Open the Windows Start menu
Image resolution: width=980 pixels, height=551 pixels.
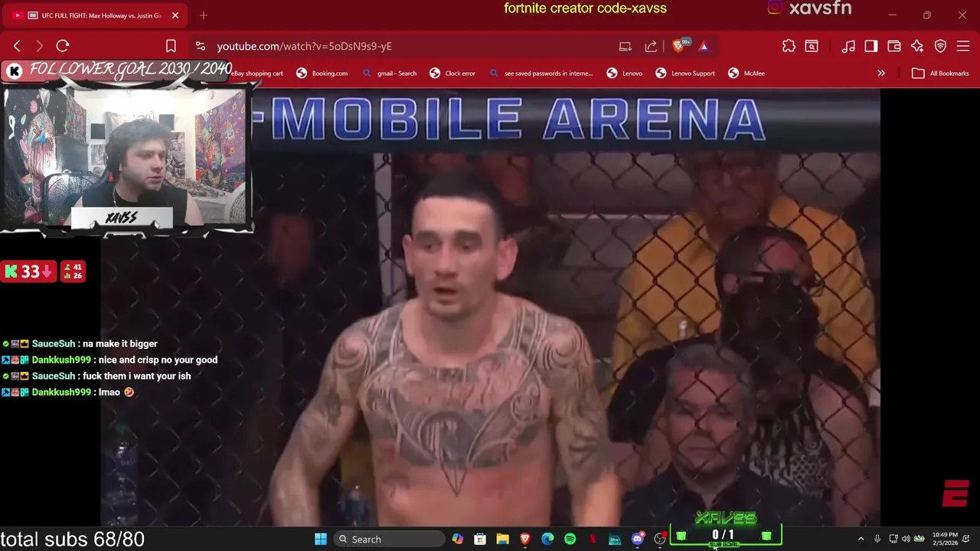pos(321,540)
